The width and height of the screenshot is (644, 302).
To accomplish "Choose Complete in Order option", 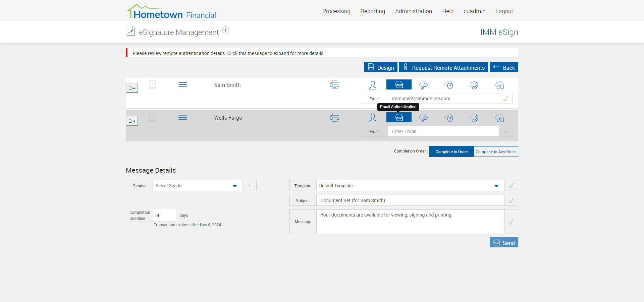I will (451, 152).
